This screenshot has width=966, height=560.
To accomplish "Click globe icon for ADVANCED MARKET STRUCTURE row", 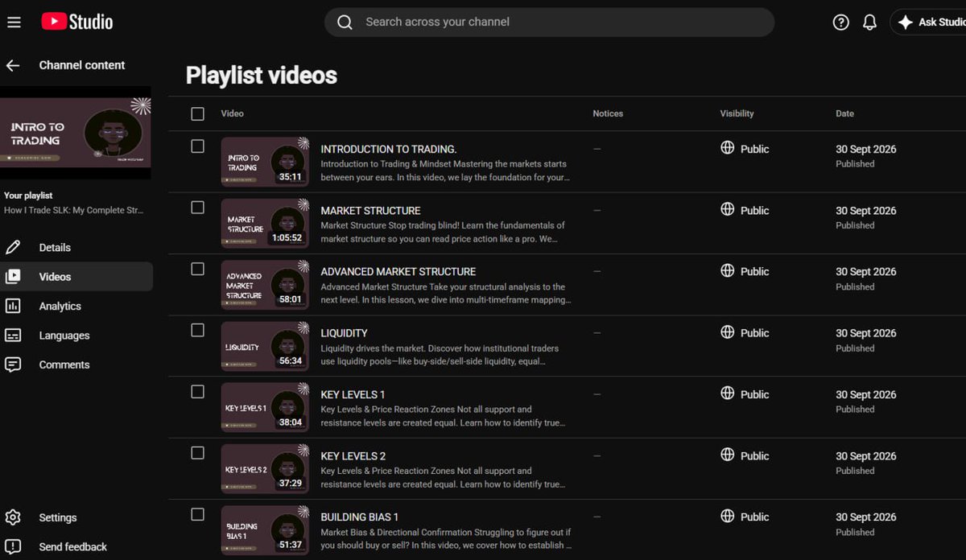I will pos(728,270).
